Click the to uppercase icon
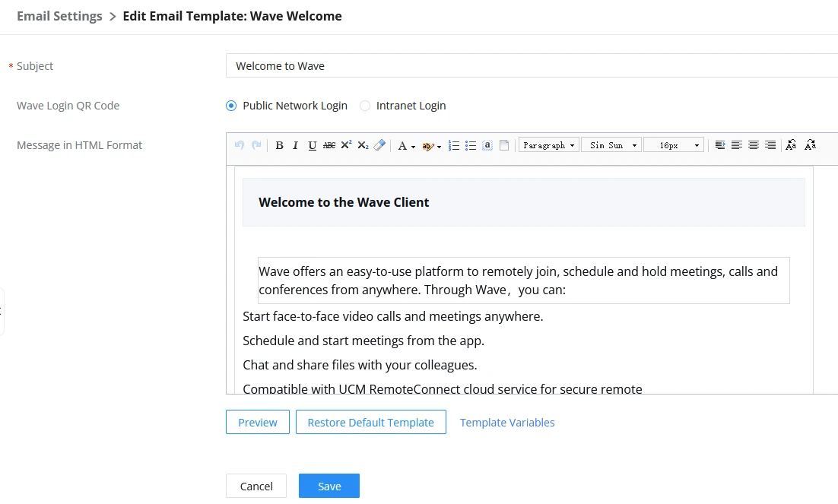 [791, 145]
